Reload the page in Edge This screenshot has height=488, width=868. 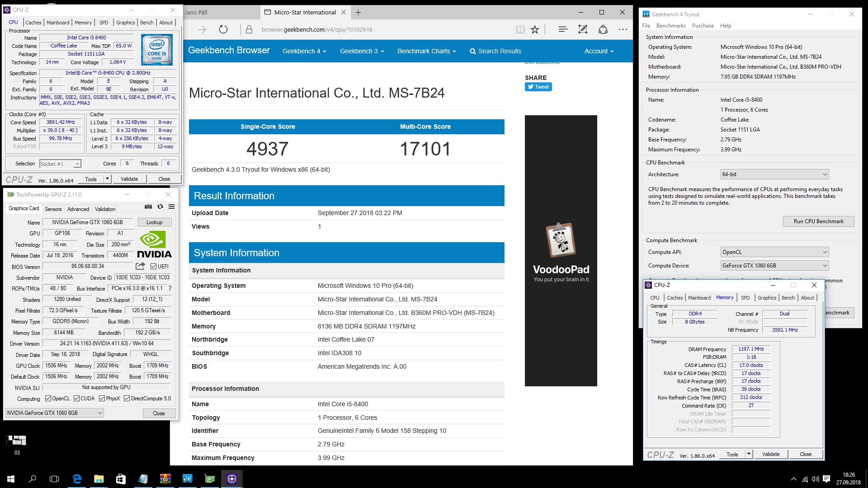(x=223, y=30)
